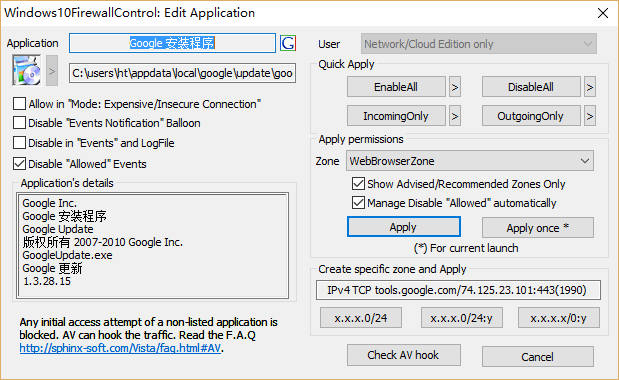This screenshot has width=619, height=380.
Task: Click the IPv4 TCP tools.google.com zone field
Action: [458, 290]
